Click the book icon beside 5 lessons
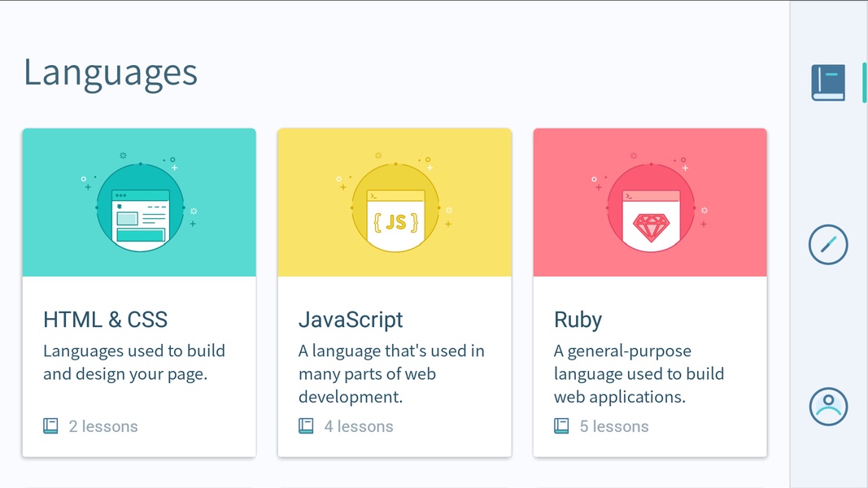This screenshot has height=488, width=868. 561,426
